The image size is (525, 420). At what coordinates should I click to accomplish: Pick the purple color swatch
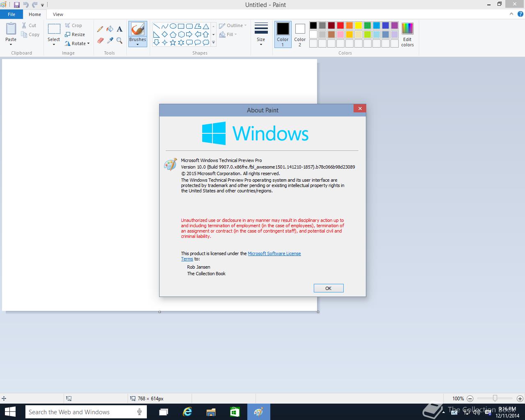coord(394,25)
